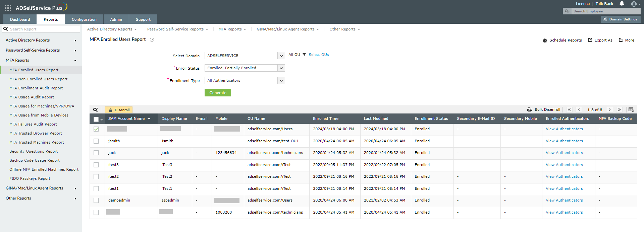Click the help icon beside report title
The image size is (644, 232).
click(x=152, y=40)
